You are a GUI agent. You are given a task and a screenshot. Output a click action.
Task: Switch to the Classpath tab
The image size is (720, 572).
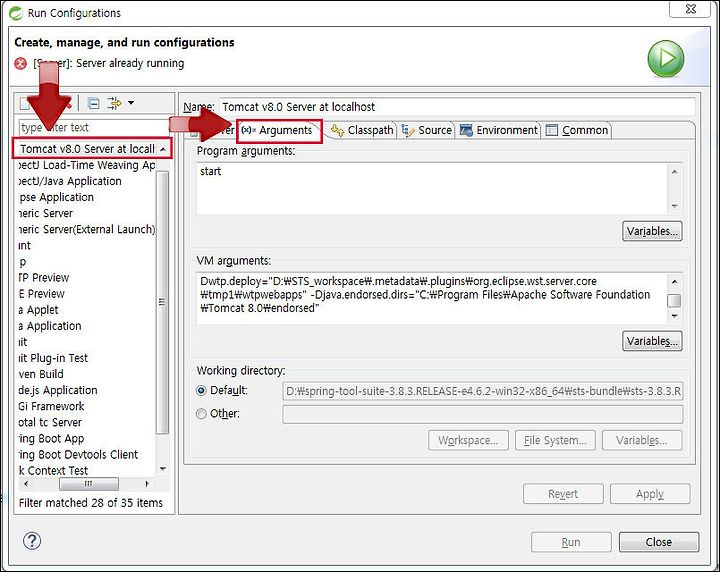tap(362, 130)
